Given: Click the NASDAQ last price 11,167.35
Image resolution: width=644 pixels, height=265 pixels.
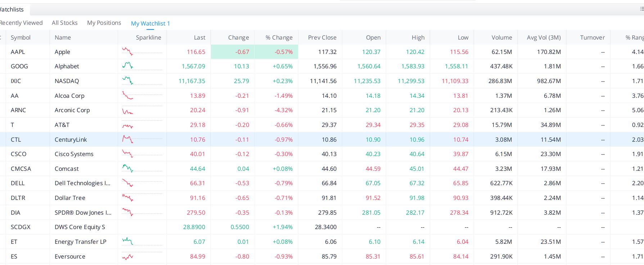Looking at the screenshot, I should pyautogui.click(x=192, y=81).
